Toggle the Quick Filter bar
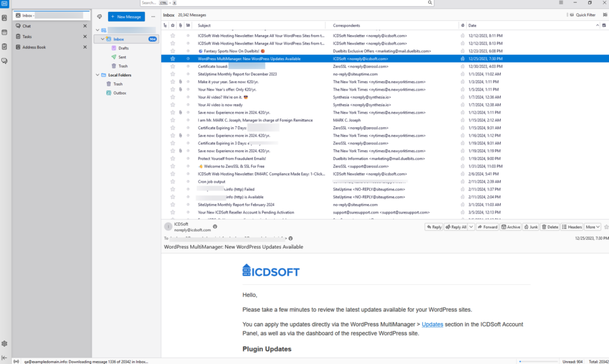The width and height of the screenshot is (609, 364). click(582, 15)
